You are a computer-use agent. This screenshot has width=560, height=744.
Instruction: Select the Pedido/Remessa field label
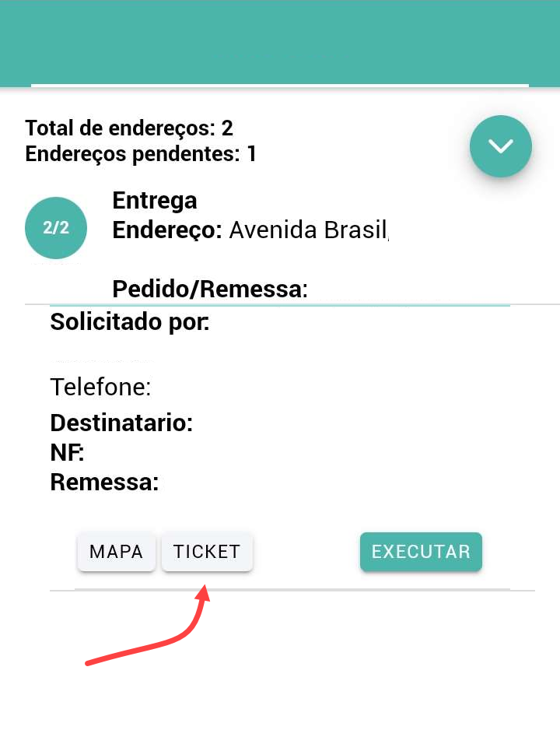[x=210, y=290]
